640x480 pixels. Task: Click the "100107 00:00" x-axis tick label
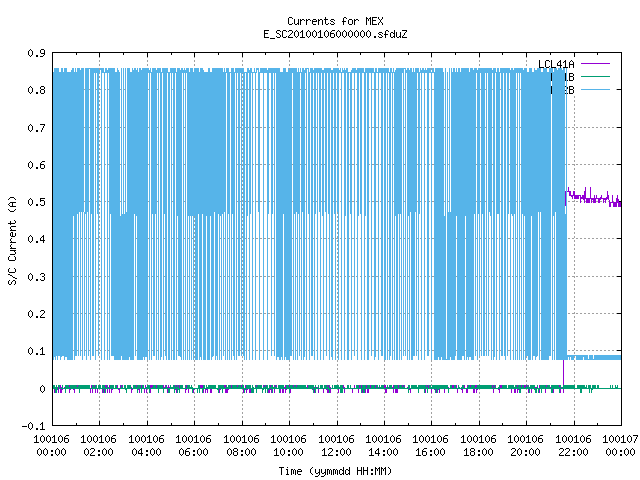(620, 446)
